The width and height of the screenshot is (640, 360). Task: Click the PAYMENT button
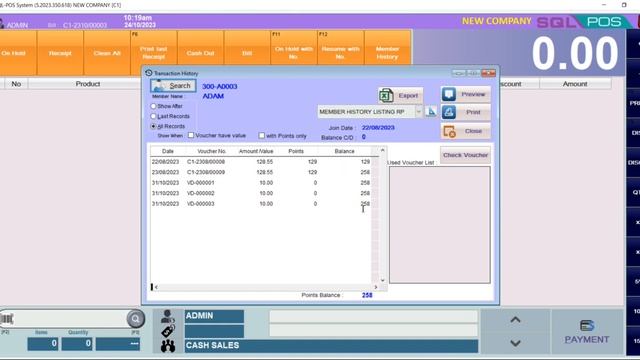click(587, 332)
